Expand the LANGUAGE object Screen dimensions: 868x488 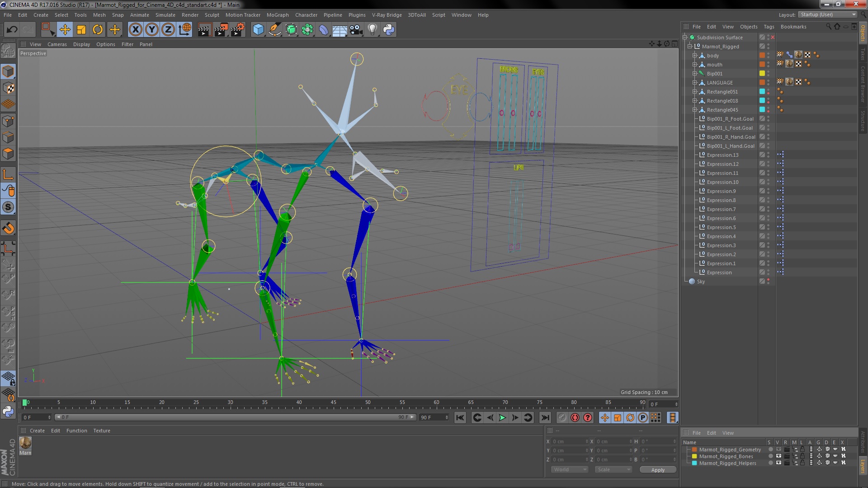click(695, 83)
